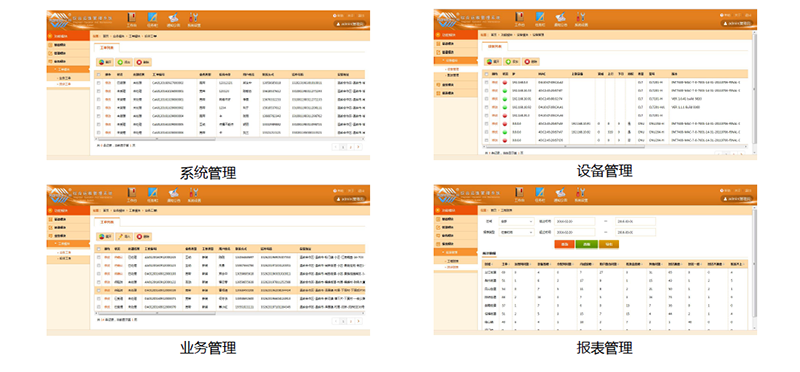Select the list tab in 系统管理 panel

[x=106, y=47]
